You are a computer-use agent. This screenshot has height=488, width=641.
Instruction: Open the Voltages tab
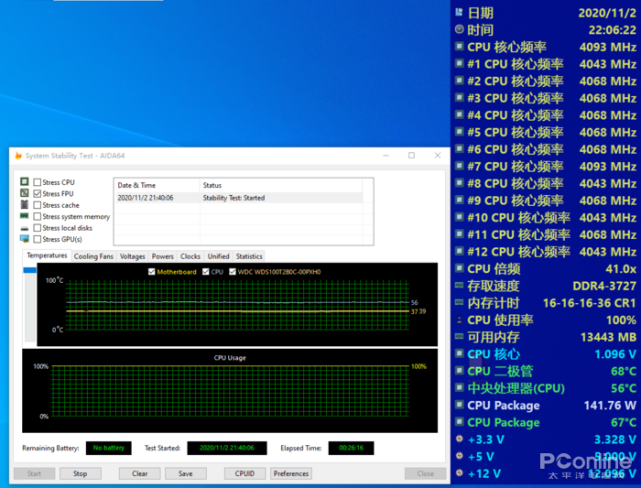132,256
